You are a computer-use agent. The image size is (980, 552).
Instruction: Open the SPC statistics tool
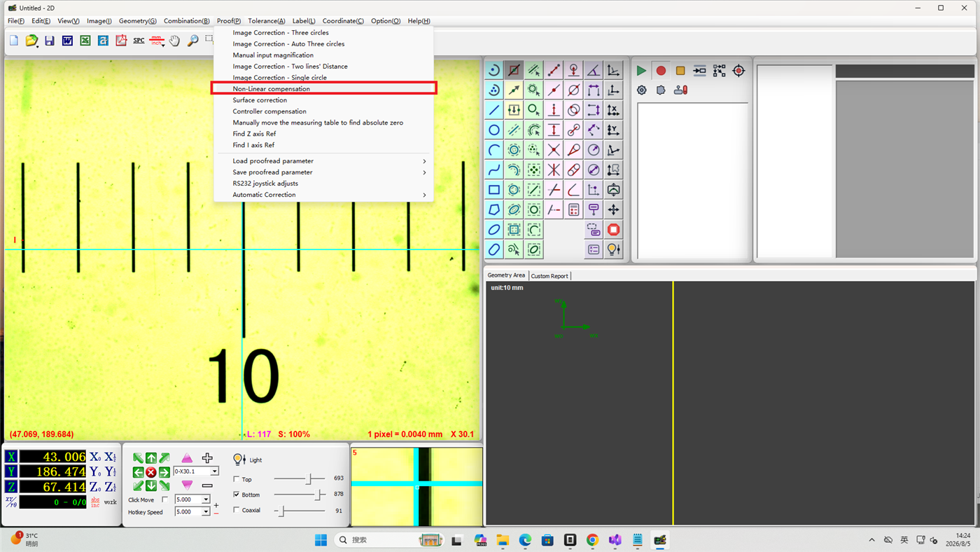click(x=139, y=41)
